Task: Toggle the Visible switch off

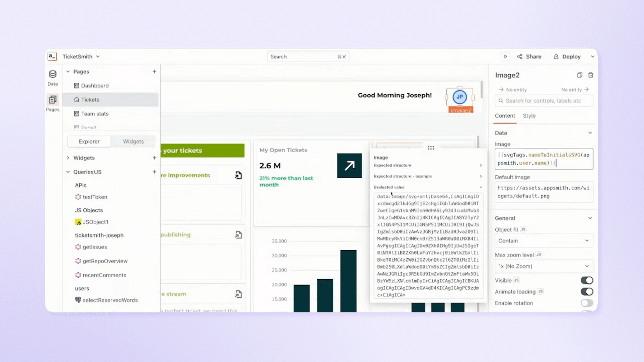Action: coord(587,280)
